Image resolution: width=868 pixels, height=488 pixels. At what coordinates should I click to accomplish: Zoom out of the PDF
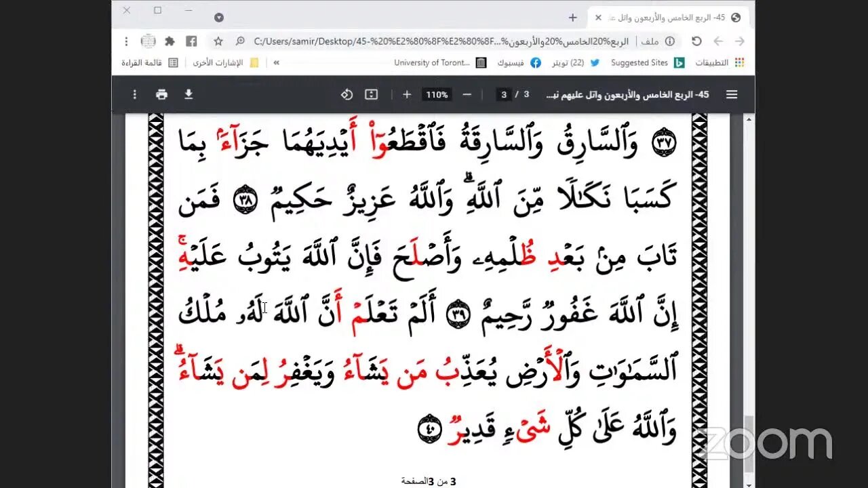[x=467, y=95]
